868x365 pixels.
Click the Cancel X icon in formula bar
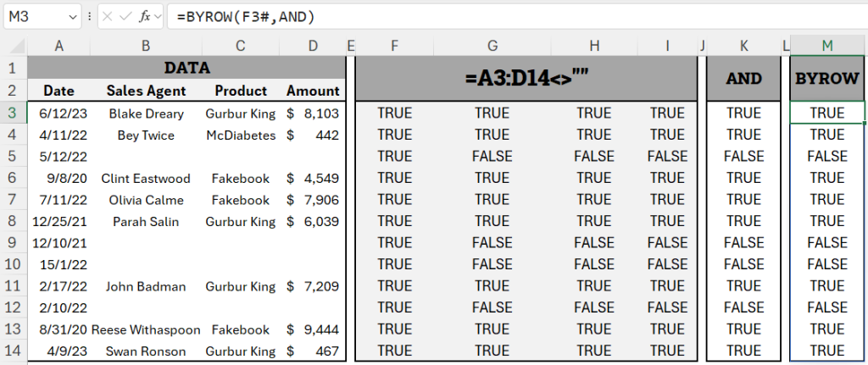pos(108,17)
